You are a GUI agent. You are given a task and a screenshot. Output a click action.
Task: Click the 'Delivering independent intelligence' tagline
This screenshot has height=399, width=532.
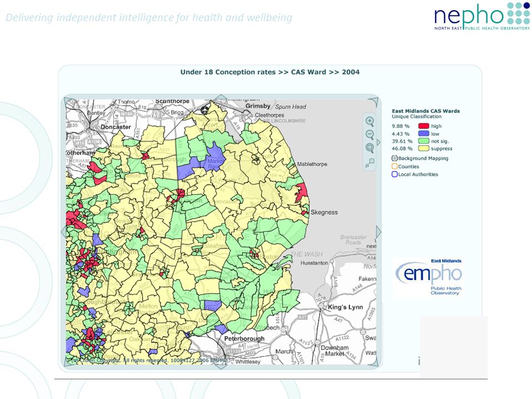pyautogui.click(x=149, y=18)
